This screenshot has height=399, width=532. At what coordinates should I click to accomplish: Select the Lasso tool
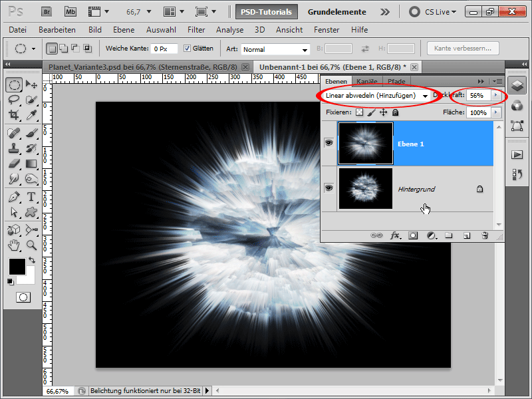(x=14, y=100)
